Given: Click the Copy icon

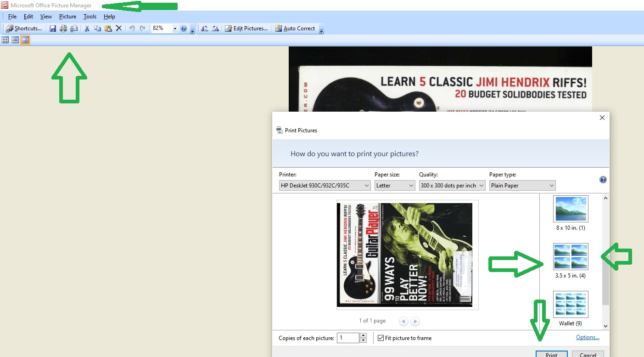Looking at the screenshot, I should pos(97,28).
